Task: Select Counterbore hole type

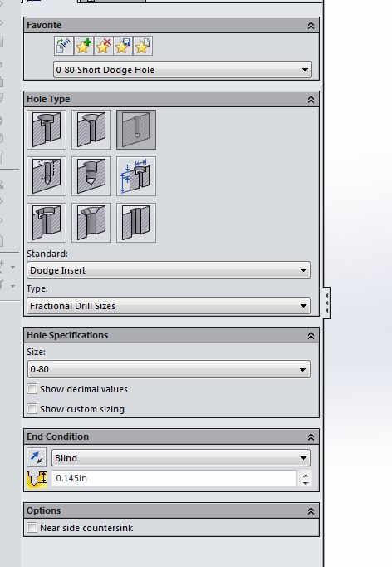Action: click(47, 130)
